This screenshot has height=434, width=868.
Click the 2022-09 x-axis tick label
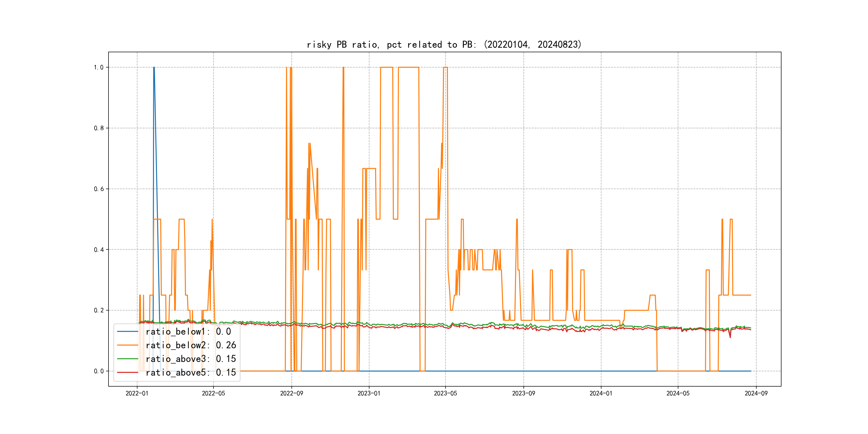(291, 393)
